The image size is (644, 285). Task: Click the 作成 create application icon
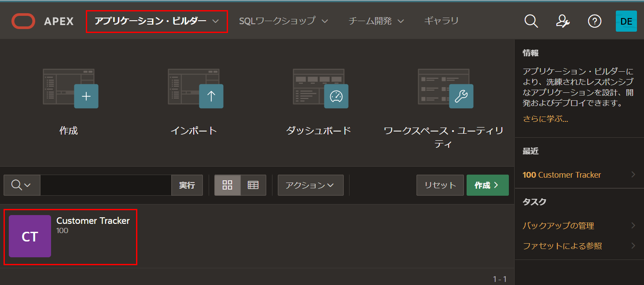click(70, 88)
